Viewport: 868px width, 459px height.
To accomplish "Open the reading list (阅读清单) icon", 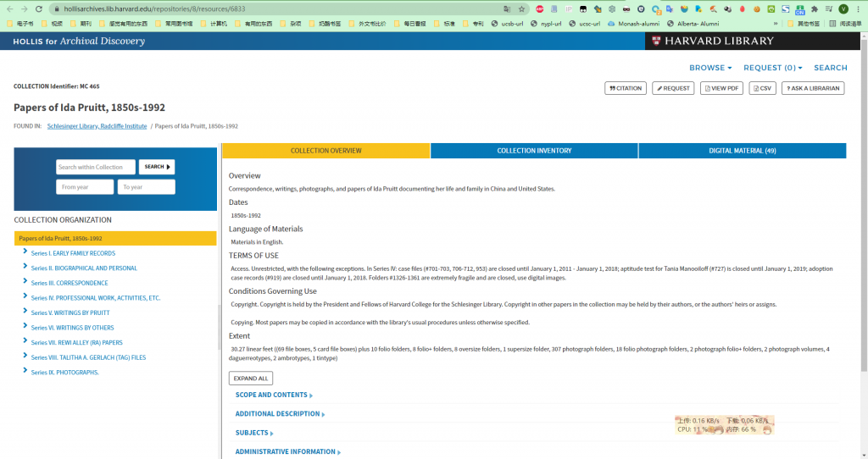I will click(845, 24).
